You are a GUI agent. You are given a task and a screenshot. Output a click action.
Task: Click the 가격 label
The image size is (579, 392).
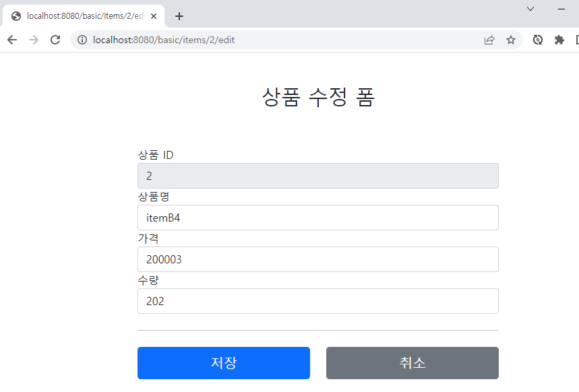[148, 238]
